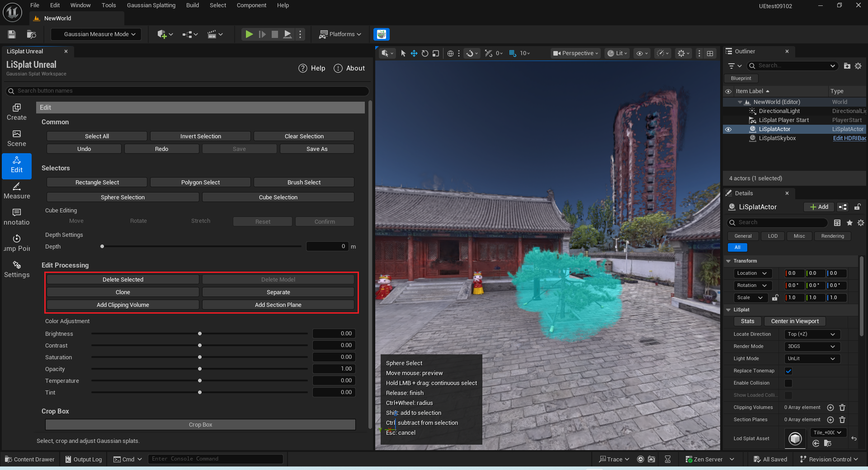
Task: Open the Settings sidebar panel
Action: (x=17, y=269)
